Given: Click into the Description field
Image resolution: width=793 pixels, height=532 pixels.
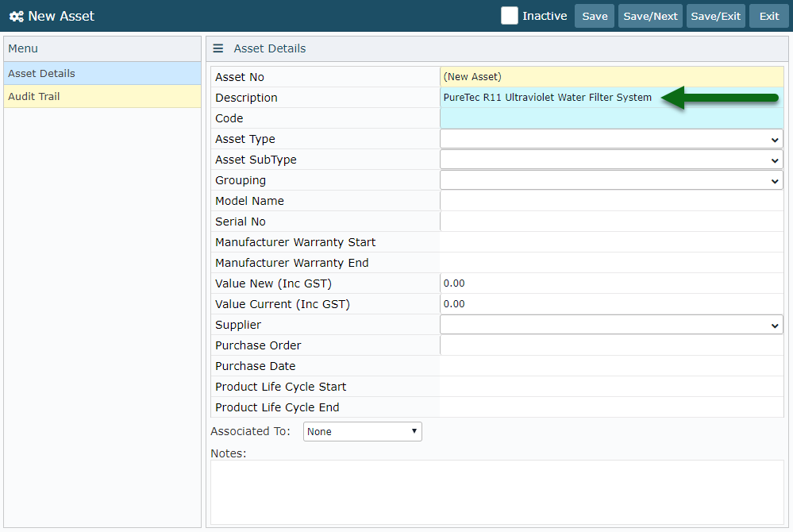Looking at the screenshot, I should [611, 98].
